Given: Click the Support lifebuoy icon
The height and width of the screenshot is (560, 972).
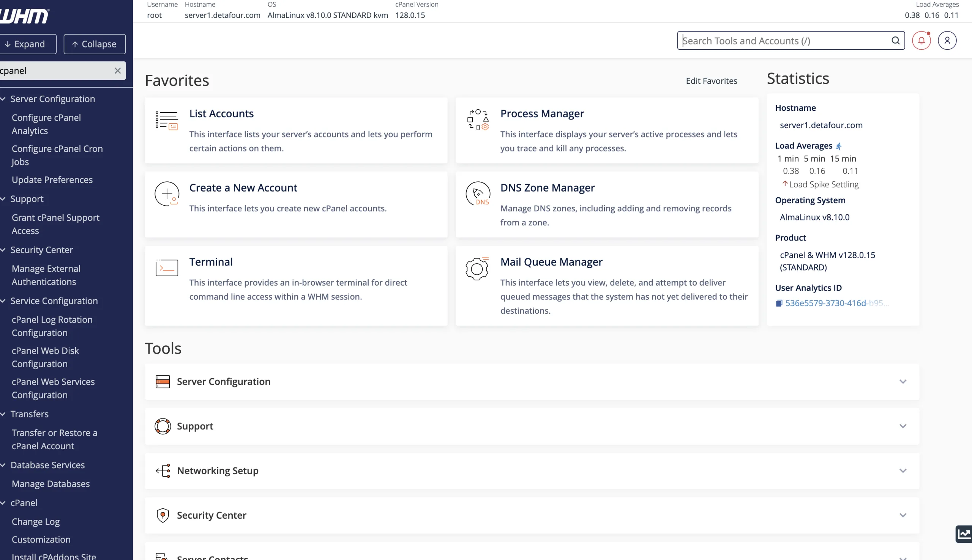Looking at the screenshot, I should pos(163,426).
